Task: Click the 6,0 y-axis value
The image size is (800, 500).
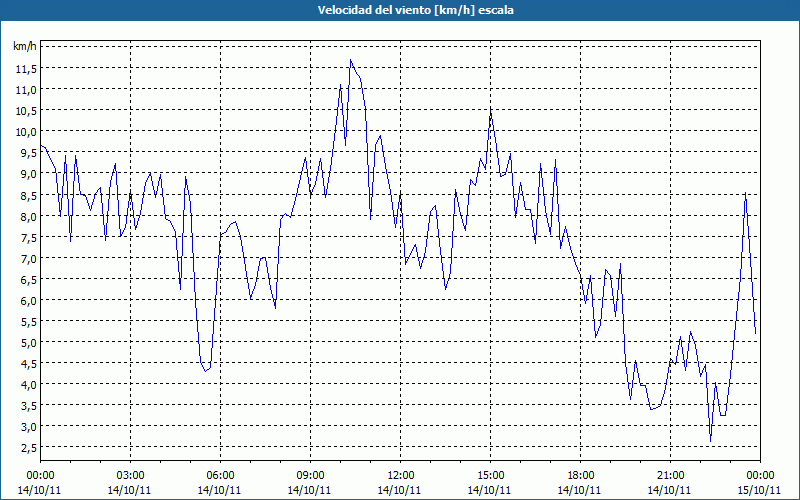Action: [x=28, y=301]
